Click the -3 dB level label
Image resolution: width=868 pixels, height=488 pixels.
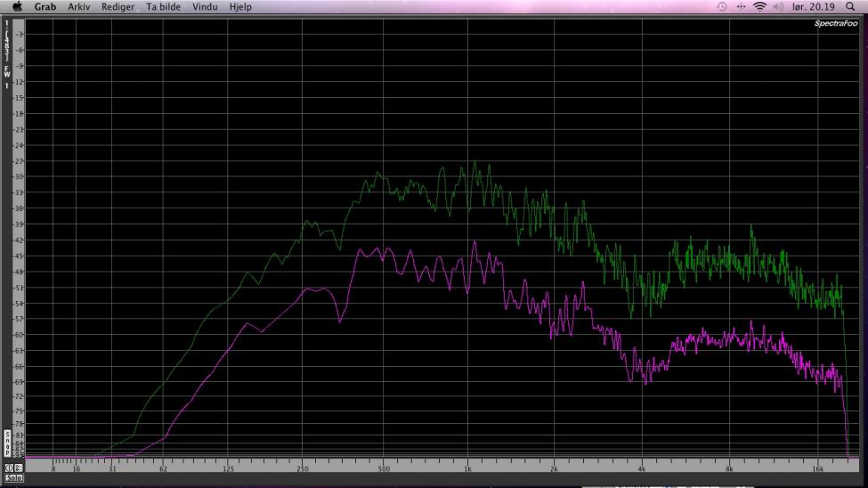[20, 35]
